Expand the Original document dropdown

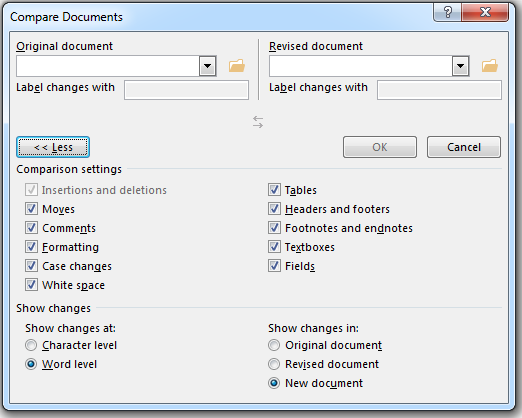coord(207,66)
